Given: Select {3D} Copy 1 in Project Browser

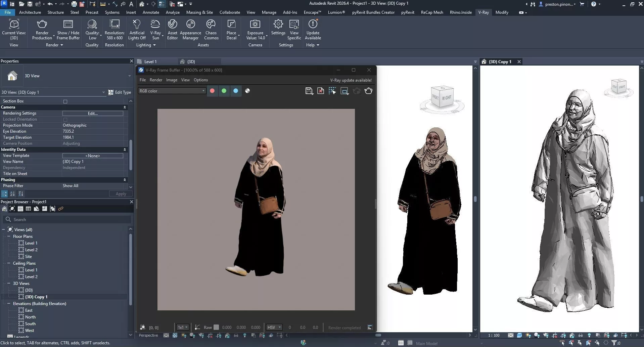Looking at the screenshot, I should 36,297.
